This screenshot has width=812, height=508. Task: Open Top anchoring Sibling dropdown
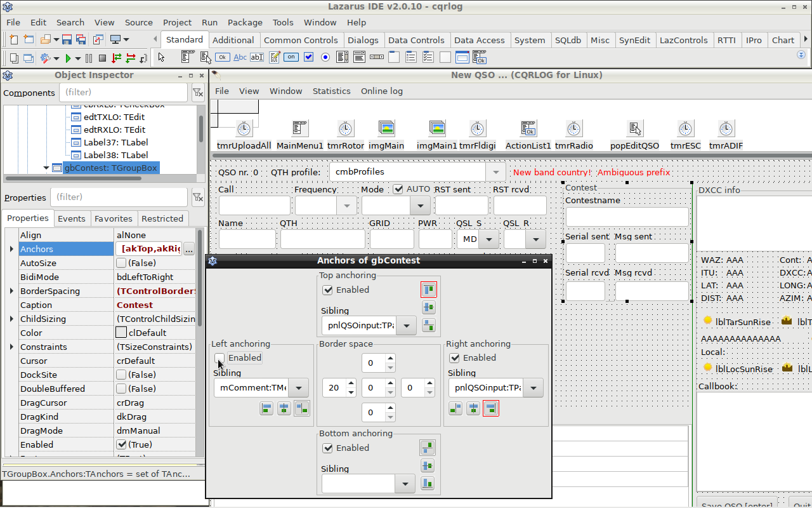coord(405,326)
